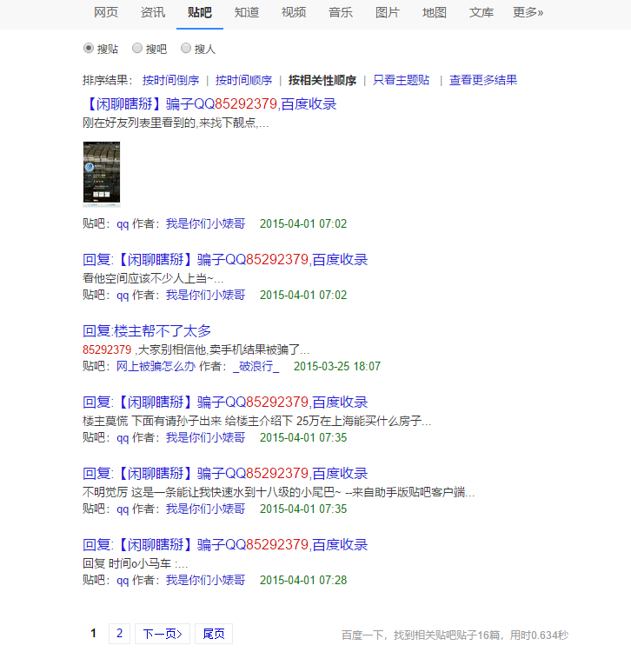Open the 文库 tab
The image size is (631, 672).
(481, 12)
